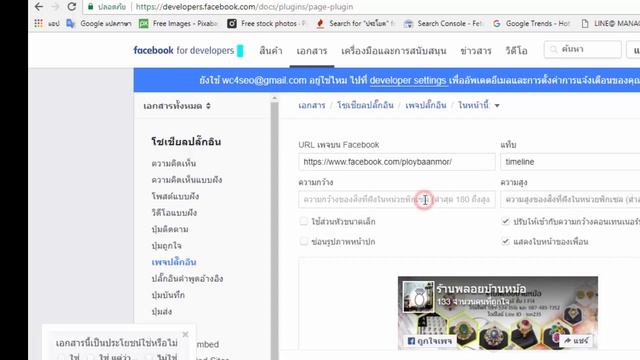Click the 'โซเชียลปลั๊กอิน' sidebar heading

pos(186,142)
